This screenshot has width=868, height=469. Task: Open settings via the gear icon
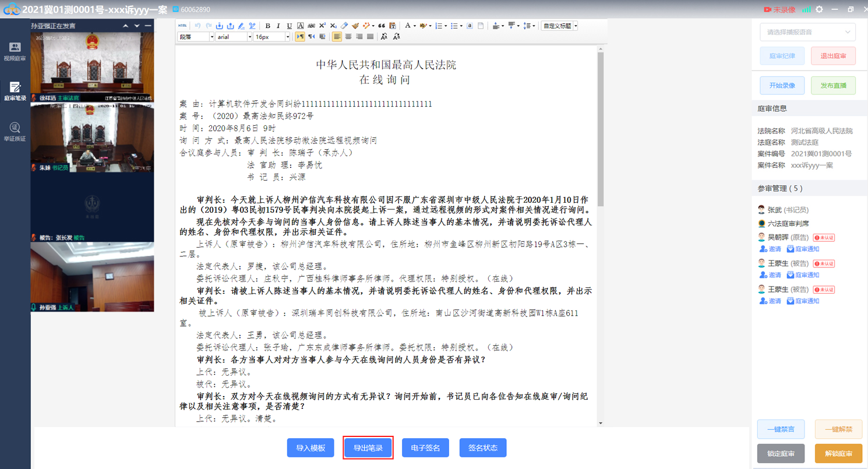[x=819, y=9]
